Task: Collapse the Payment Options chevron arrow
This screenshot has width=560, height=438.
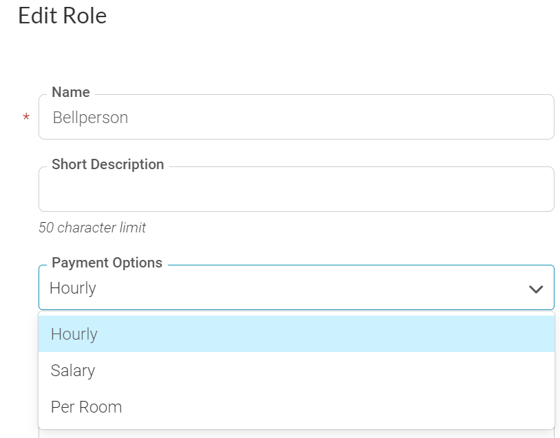Action: pos(536,289)
